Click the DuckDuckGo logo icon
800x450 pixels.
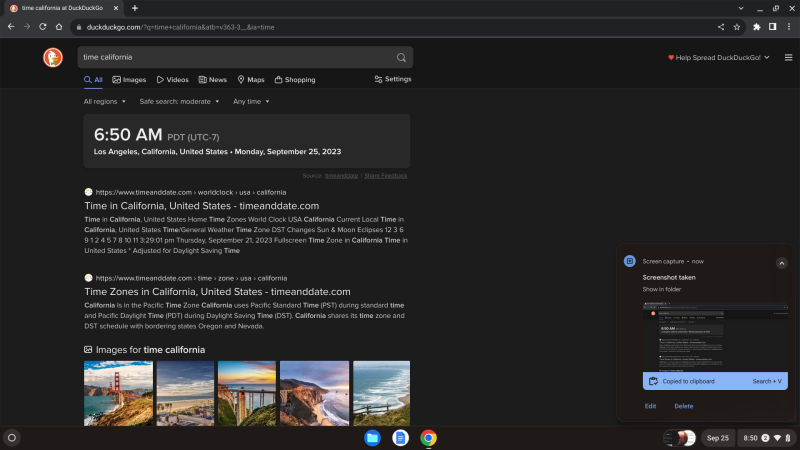53,57
